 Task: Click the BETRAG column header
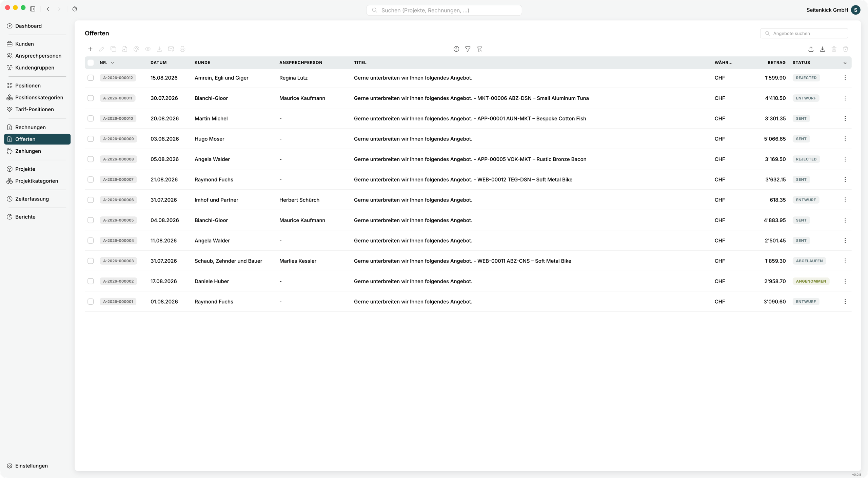pyautogui.click(x=776, y=62)
